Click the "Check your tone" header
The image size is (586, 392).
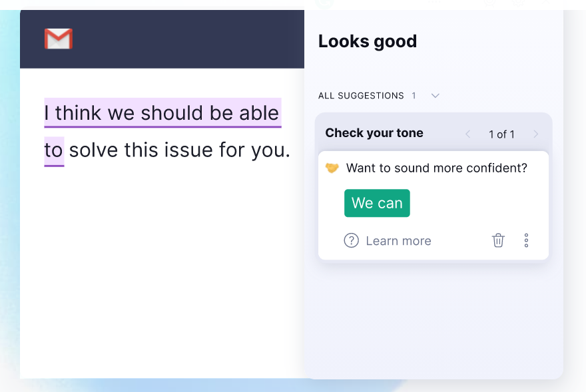374,133
